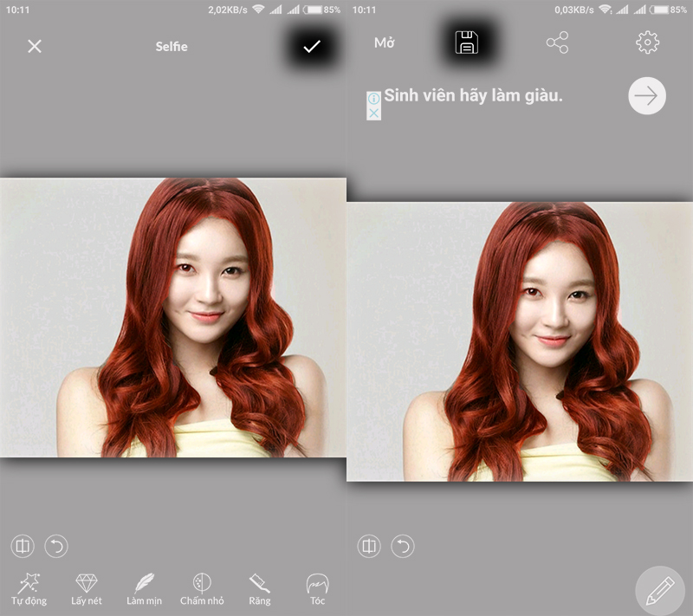Open the ad 'Sinh viên hãy làm giàu.'
This screenshot has height=616, width=693.
point(473,95)
